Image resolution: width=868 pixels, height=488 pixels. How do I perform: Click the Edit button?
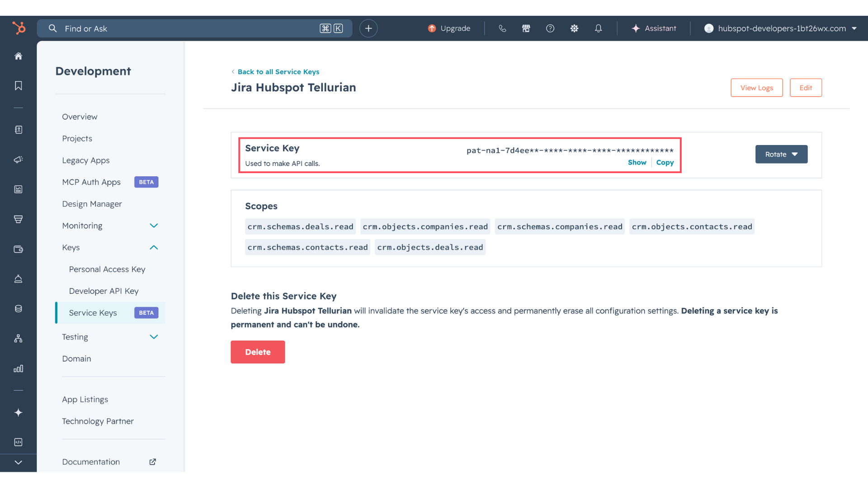click(x=806, y=88)
